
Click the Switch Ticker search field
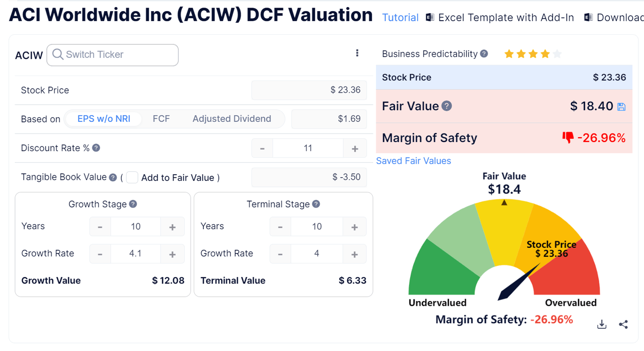click(113, 55)
